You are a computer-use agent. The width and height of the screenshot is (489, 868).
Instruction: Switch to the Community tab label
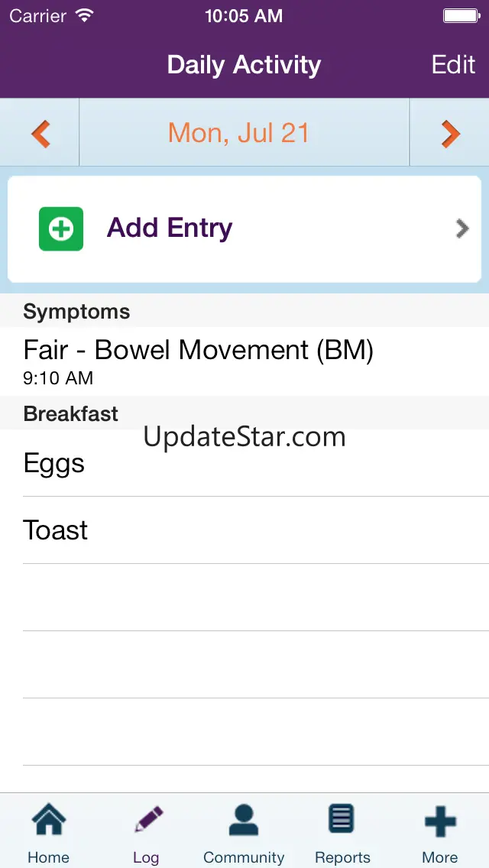pos(244,857)
